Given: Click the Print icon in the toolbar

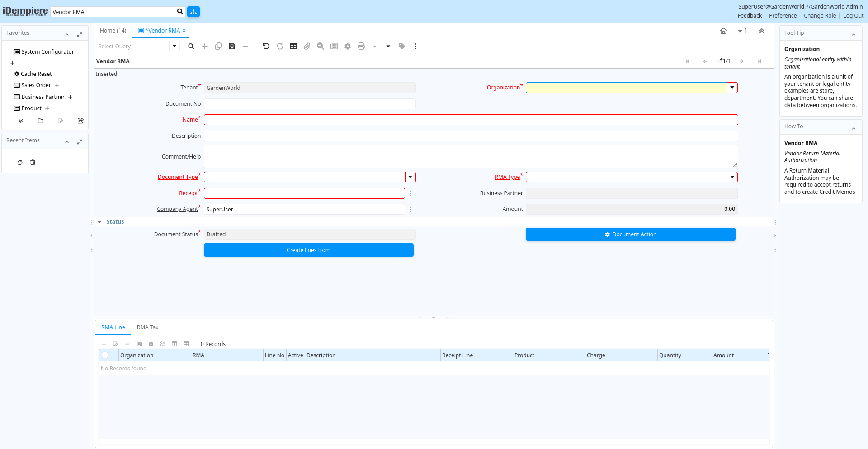Looking at the screenshot, I should 361,46.
